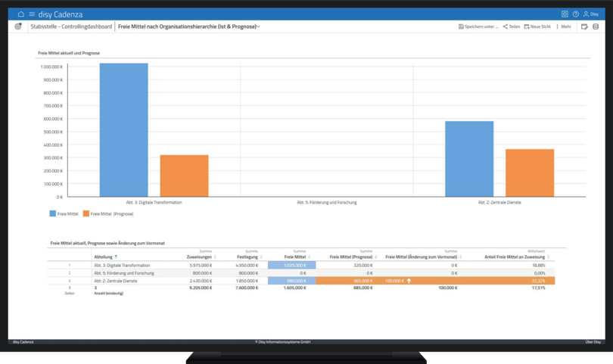Sort table by Festlegung column
613x364 pixels.
click(x=247, y=257)
